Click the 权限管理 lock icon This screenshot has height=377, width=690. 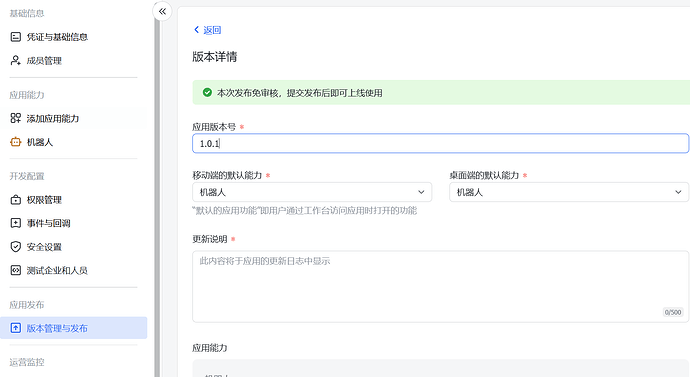point(15,200)
